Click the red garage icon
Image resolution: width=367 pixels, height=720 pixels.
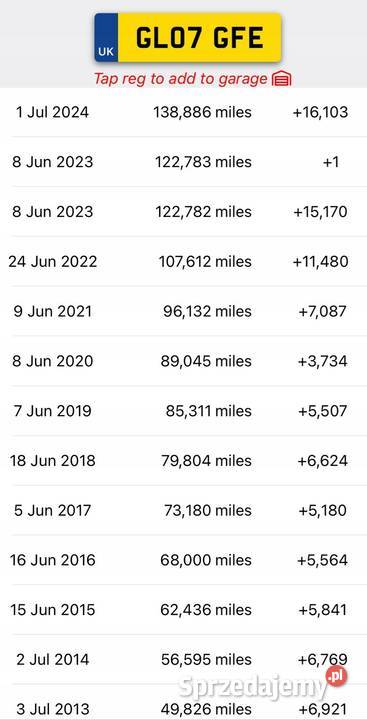click(x=282, y=79)
